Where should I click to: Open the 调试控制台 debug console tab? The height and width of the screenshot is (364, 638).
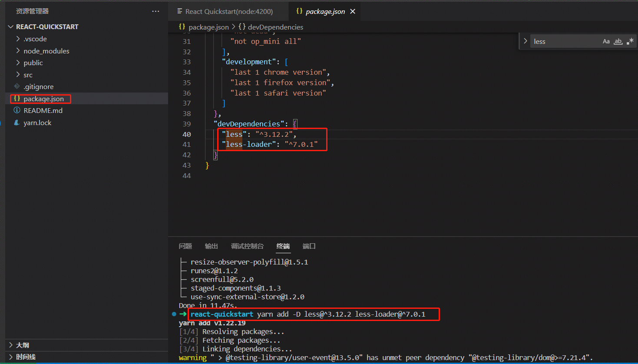pyautogui.click(x=247, y=246)
